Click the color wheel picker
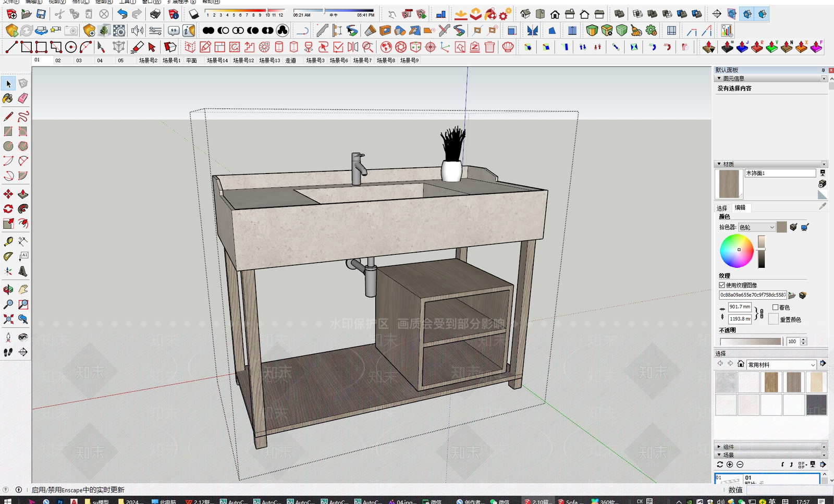The height and width of the screenshot is (504, 834). (x=737, y=251)
